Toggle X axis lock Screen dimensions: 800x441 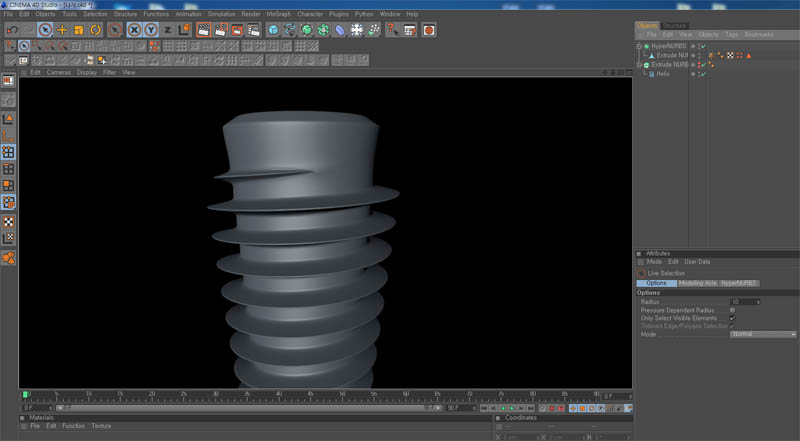[x=134, y=30]
